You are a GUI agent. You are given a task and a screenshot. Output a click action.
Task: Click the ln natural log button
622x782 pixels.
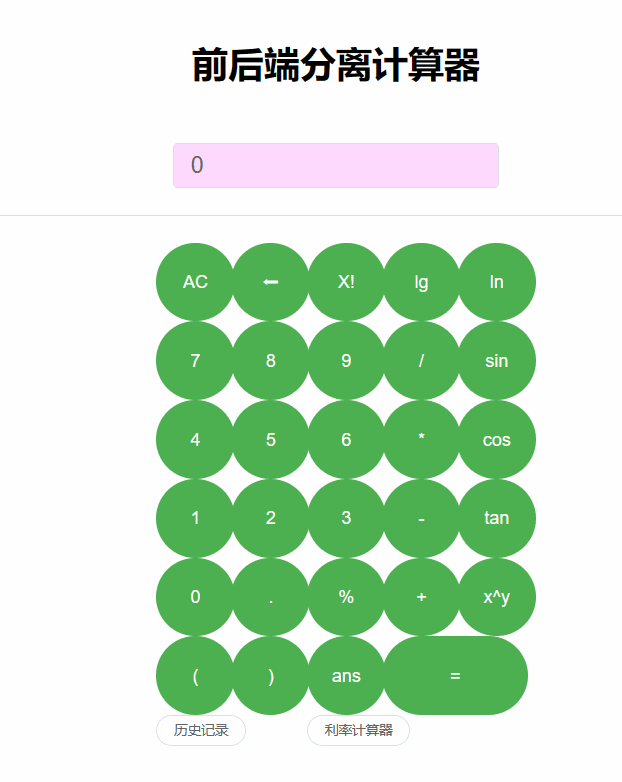496,282
